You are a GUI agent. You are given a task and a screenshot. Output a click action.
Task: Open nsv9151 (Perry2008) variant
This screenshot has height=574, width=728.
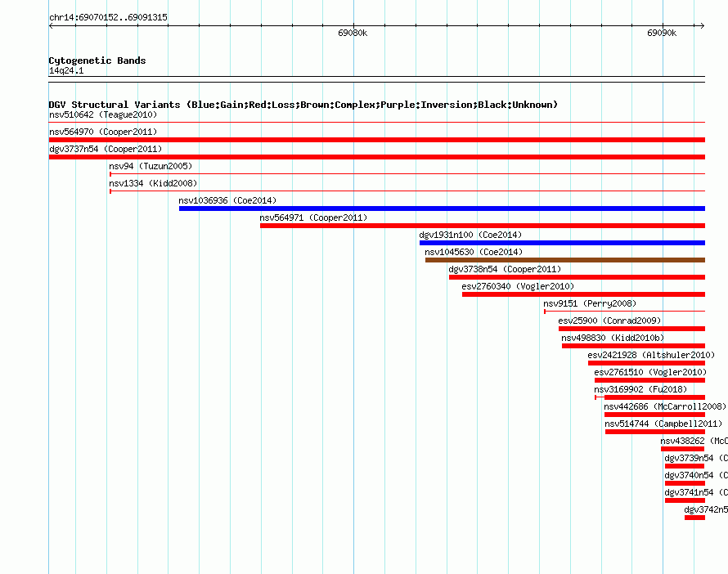click(x=590, y=303)
